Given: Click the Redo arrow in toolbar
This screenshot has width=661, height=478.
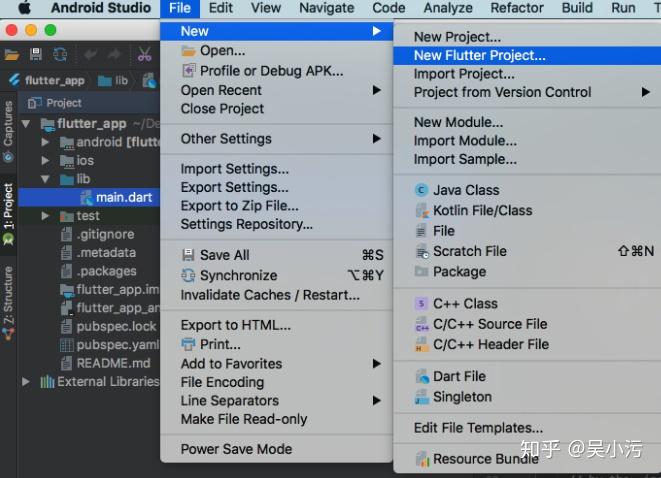Looking at the screenshot, I should coord(114,54).
